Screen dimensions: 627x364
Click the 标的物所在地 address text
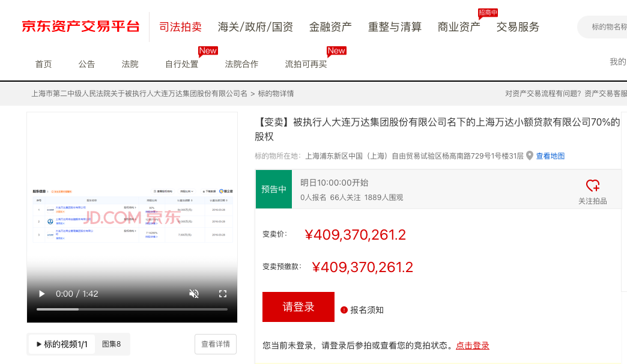tap(414, 156)
